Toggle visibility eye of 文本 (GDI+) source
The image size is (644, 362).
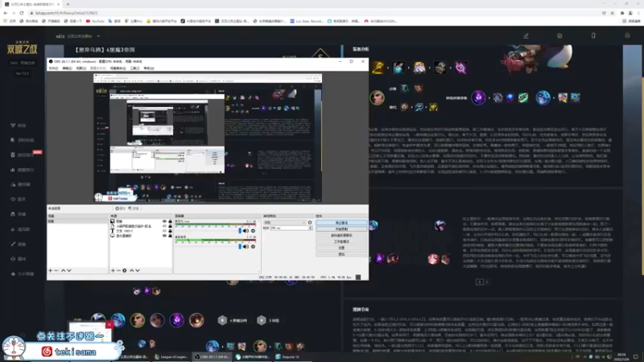(x=165, y=231)
